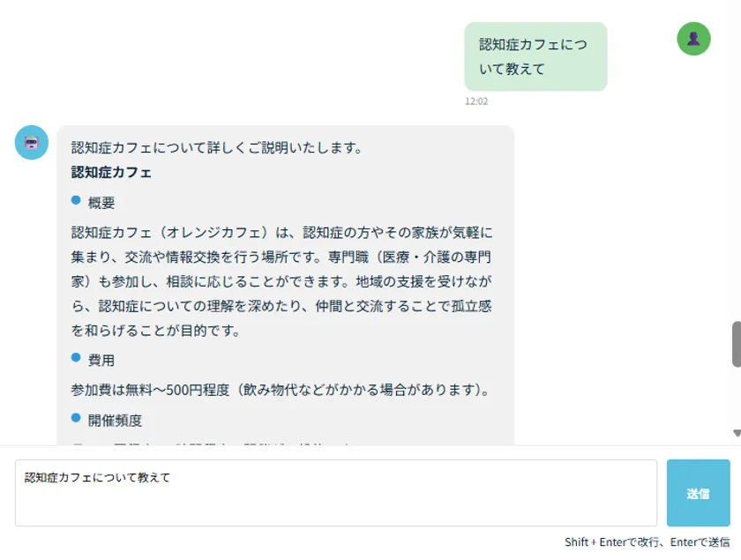Click the scrollbar's down arrow
This screenshot has height=560, width=741.
tap(736, 432)
